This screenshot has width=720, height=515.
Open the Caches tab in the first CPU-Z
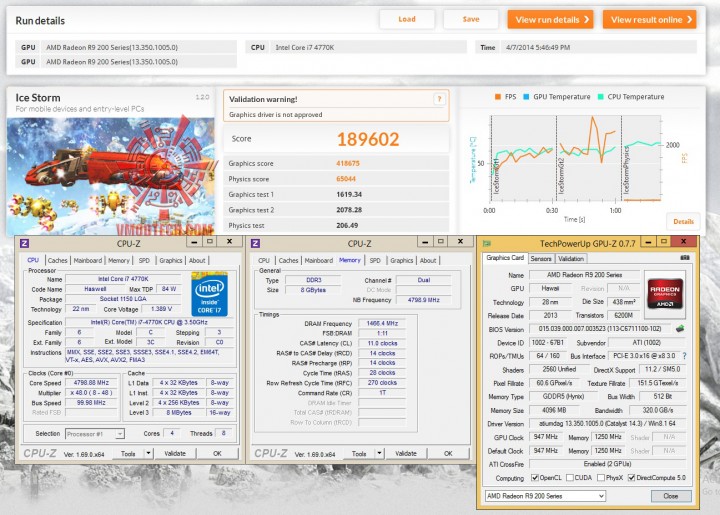click(x=57, y=260)
